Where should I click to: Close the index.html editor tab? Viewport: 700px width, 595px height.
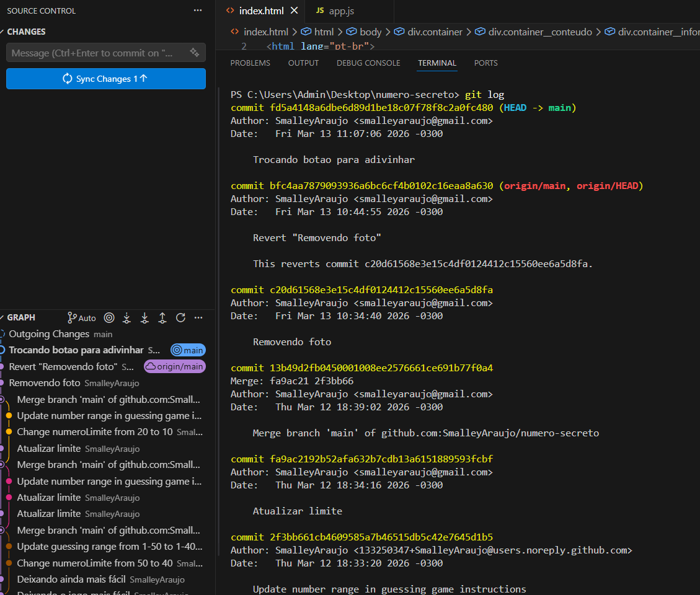pos(294,11)
